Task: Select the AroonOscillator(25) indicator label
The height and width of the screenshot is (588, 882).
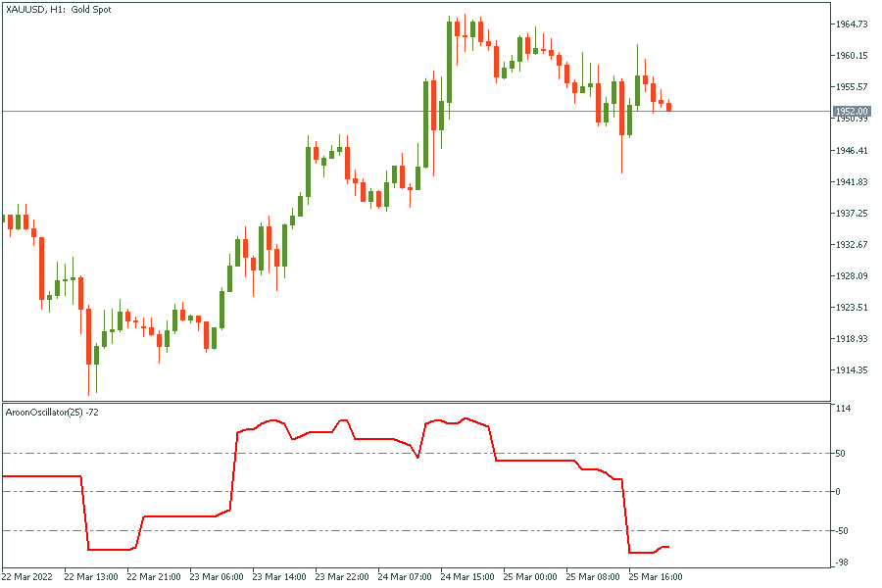Action: 51,412
